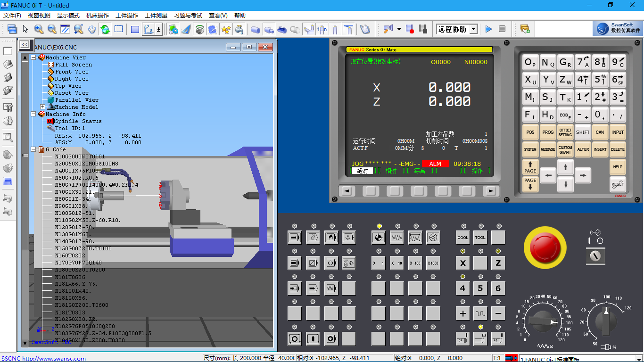644x362 pixels.
Task: Collapse the Machine View tree node
Action: [33, 58]
